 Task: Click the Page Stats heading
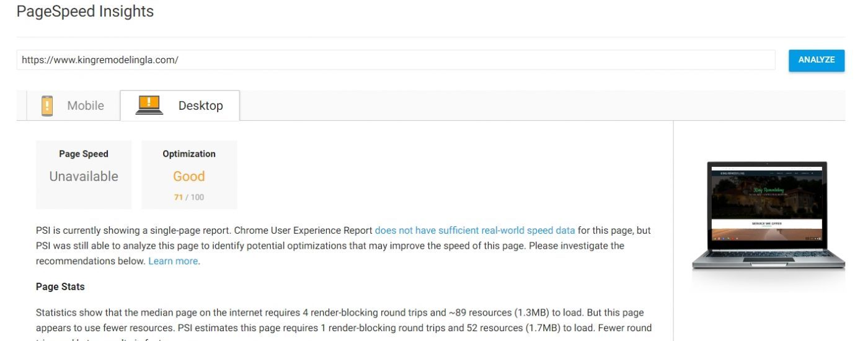(60, 287)
